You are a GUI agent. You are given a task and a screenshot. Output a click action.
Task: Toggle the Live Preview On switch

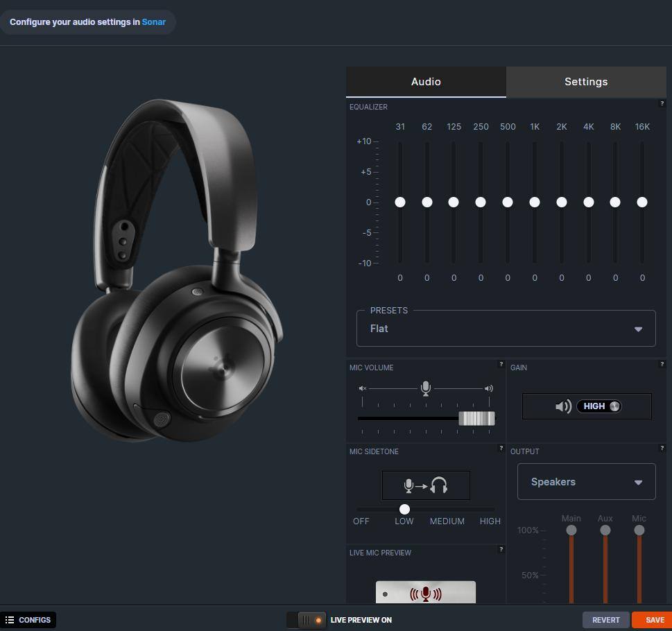307,620
